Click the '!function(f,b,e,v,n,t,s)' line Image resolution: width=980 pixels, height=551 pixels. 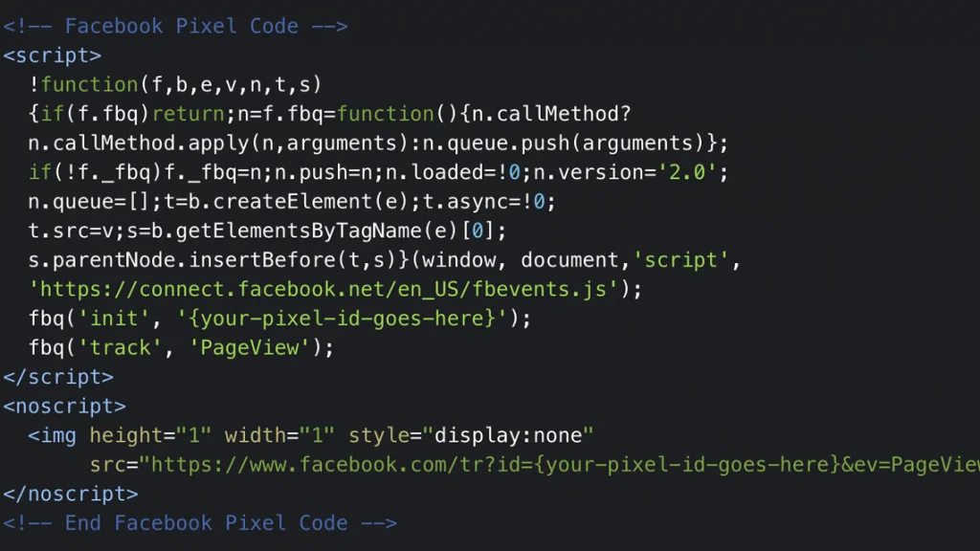coord(175,84)
